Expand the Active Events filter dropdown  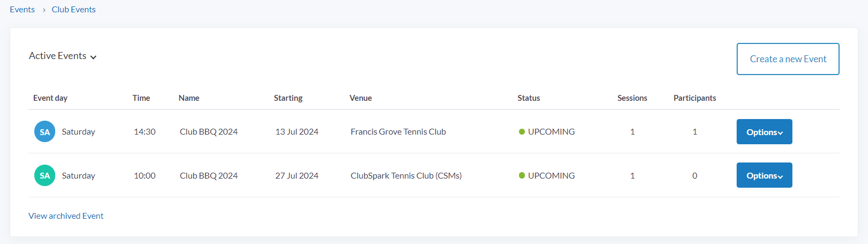click(63, 56)
